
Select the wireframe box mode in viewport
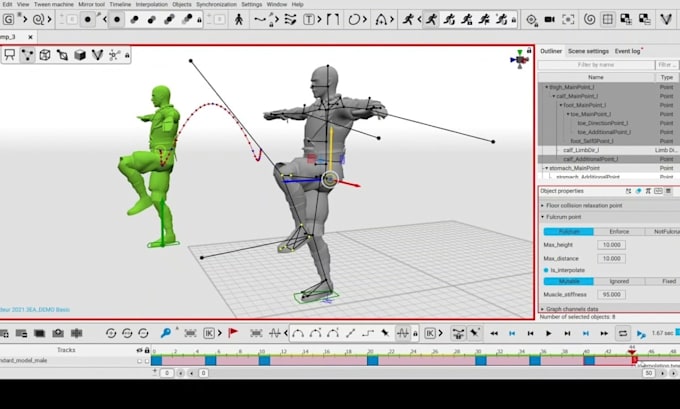45,55
